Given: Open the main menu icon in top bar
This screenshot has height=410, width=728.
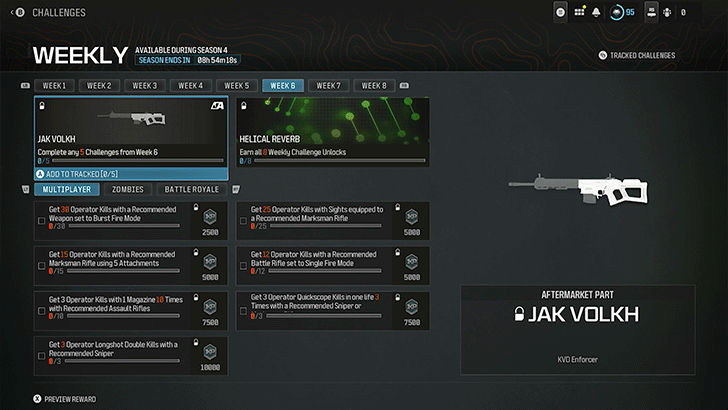Looking at the screenshot, I should pyautogui.click(x=560, y=12).
